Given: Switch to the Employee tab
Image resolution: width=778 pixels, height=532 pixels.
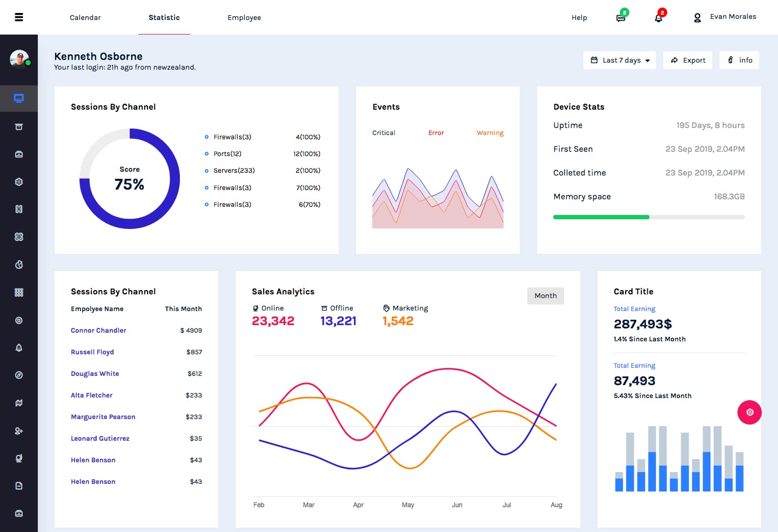Looking at the screenshot, I should tap(244, 17).
